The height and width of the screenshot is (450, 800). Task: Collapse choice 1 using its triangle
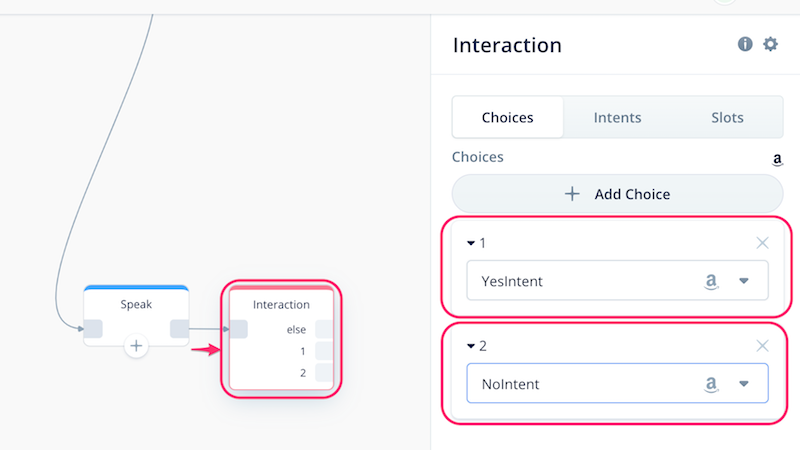point(471,243)
